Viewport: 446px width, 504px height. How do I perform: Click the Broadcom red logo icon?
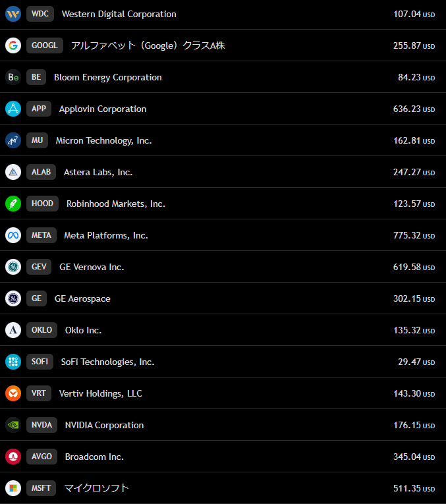(x=13, y=457)
